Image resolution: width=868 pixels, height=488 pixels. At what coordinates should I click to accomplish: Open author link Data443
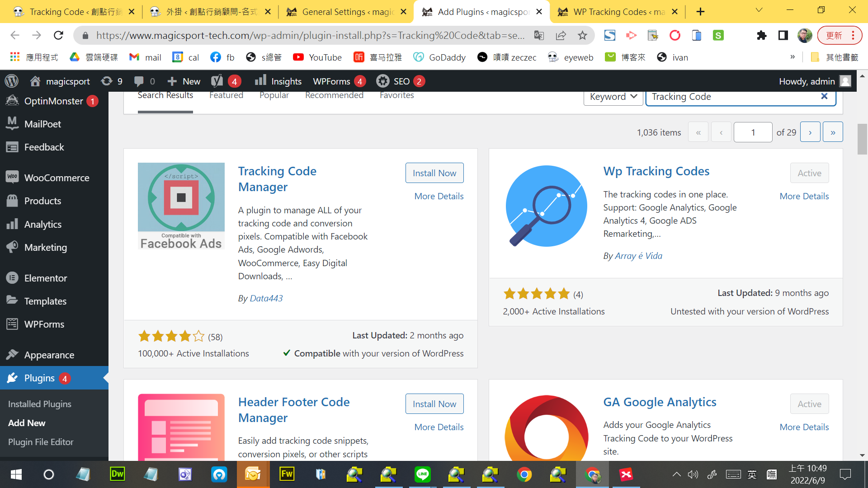pyautogui.click(x=266, y=298)
